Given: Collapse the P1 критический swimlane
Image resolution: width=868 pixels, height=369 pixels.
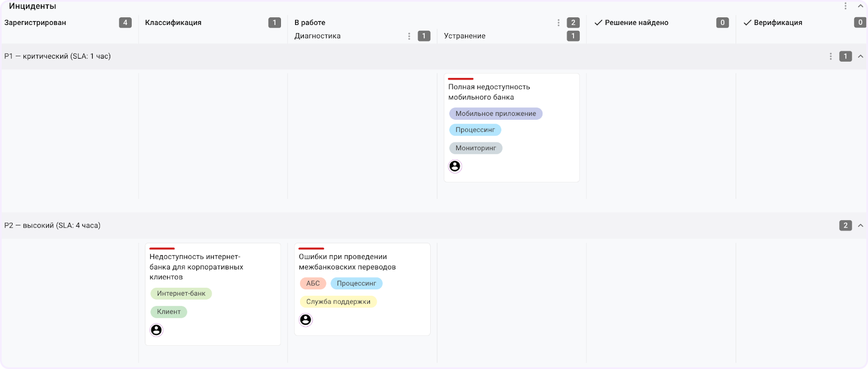Looking at the screenshot, I should (x=860, y=56).
